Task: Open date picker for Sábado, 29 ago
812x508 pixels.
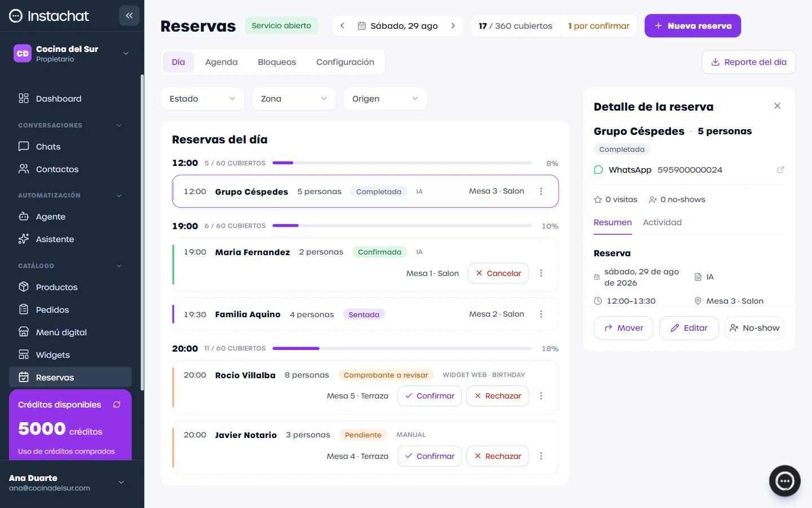Action: point(398,26)
